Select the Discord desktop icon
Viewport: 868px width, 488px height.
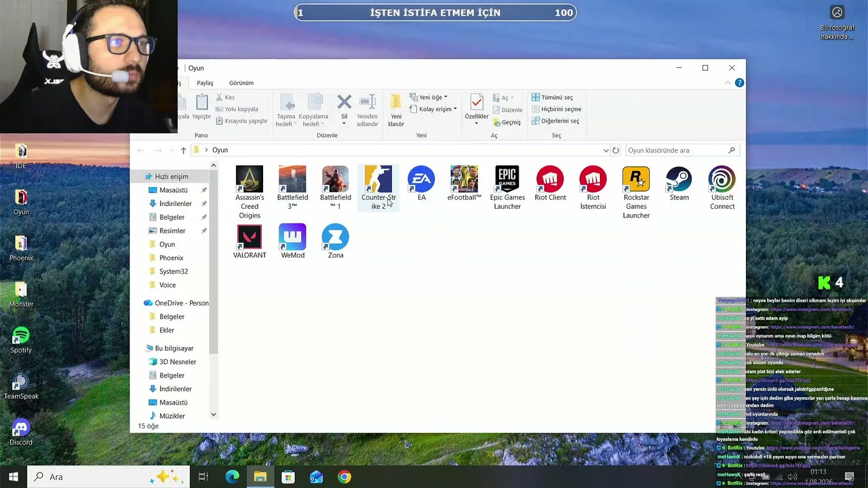tap(21, 432)
